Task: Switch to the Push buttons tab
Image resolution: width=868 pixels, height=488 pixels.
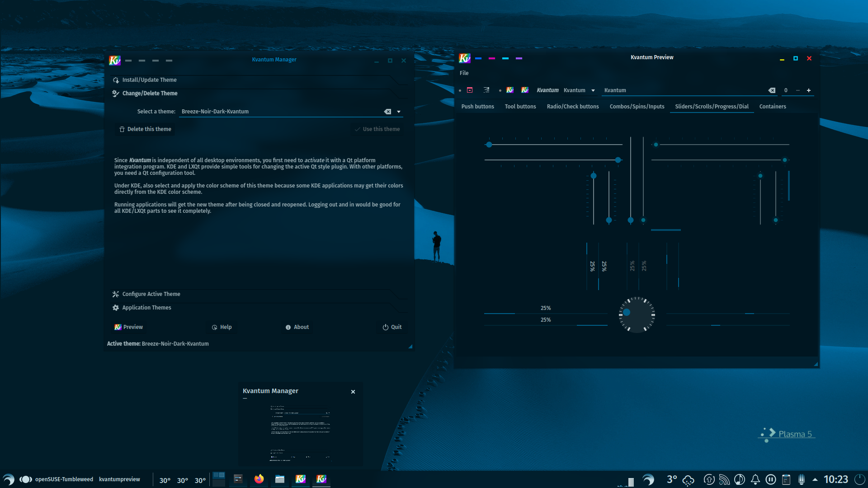Action: point(477,107)
